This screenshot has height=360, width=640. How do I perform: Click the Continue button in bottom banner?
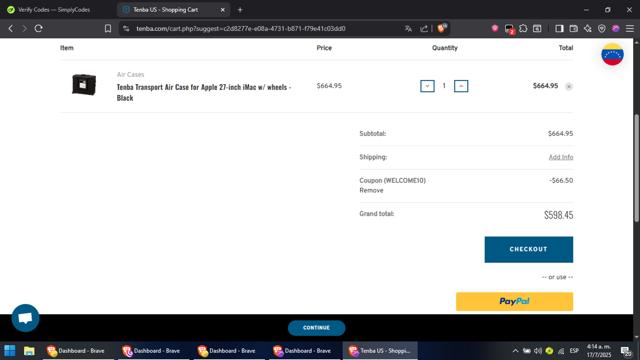click(316, 328)
